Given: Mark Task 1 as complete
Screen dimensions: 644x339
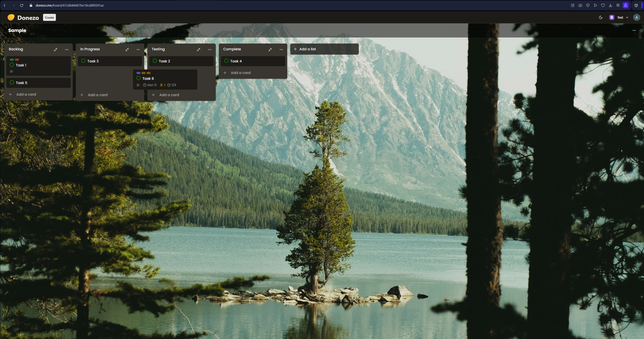Looking at the screenshot, I should click(12, 65).
